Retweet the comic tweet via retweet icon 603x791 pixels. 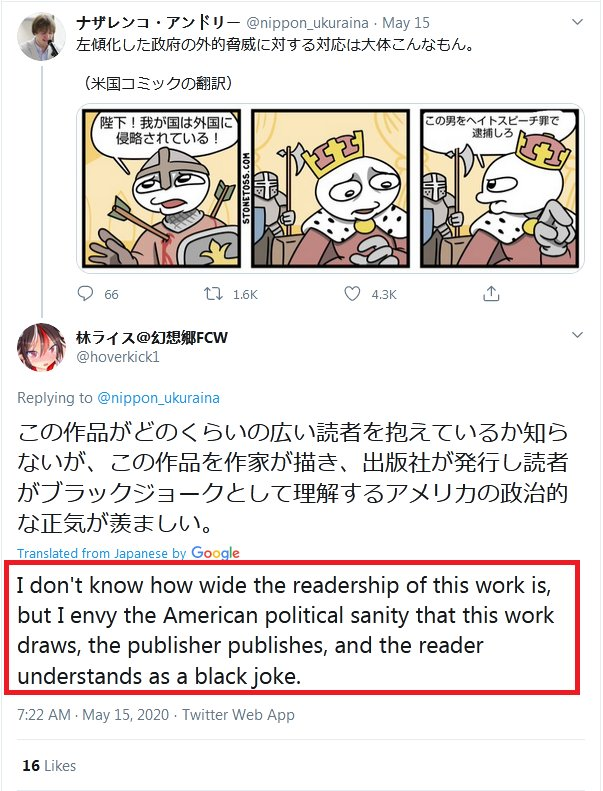(x=213, y=294)
